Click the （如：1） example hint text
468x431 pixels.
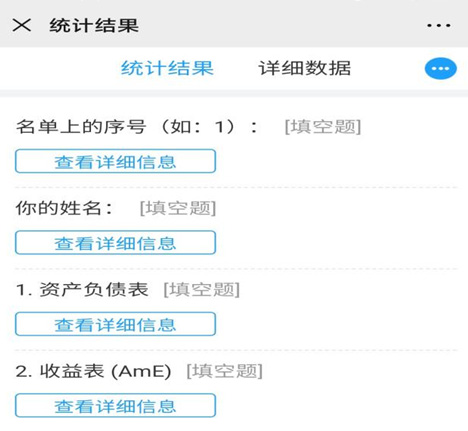(198, 127)
